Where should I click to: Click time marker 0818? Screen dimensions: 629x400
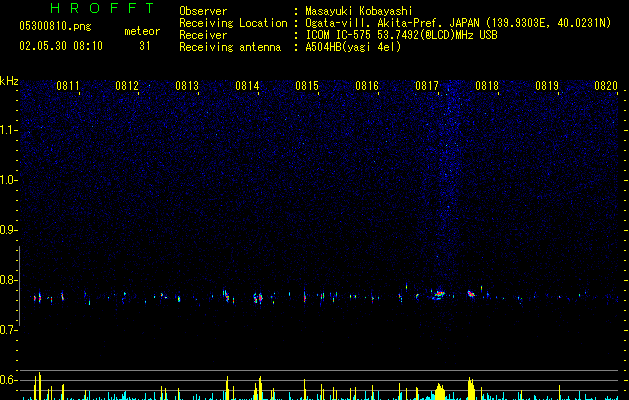click(487, 86)
